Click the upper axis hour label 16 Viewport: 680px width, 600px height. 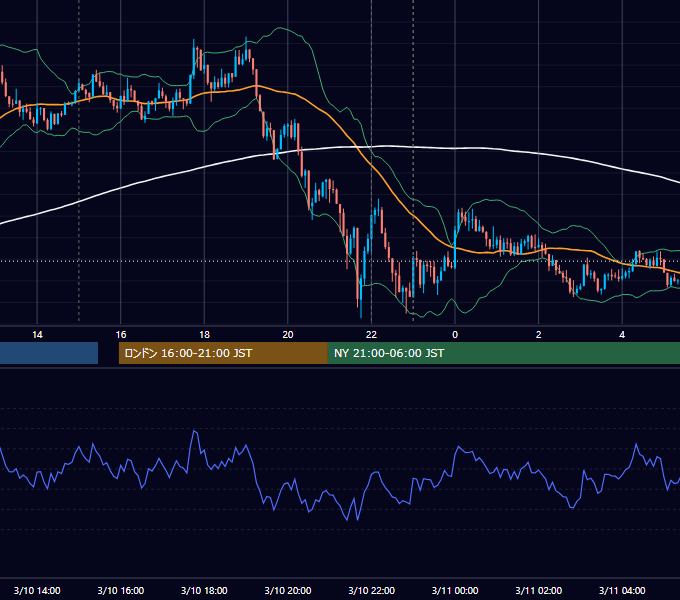coord(121,335)
